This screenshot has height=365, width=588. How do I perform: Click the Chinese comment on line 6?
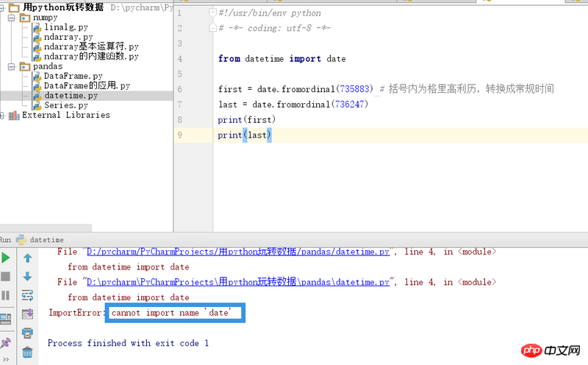(467, 88)
